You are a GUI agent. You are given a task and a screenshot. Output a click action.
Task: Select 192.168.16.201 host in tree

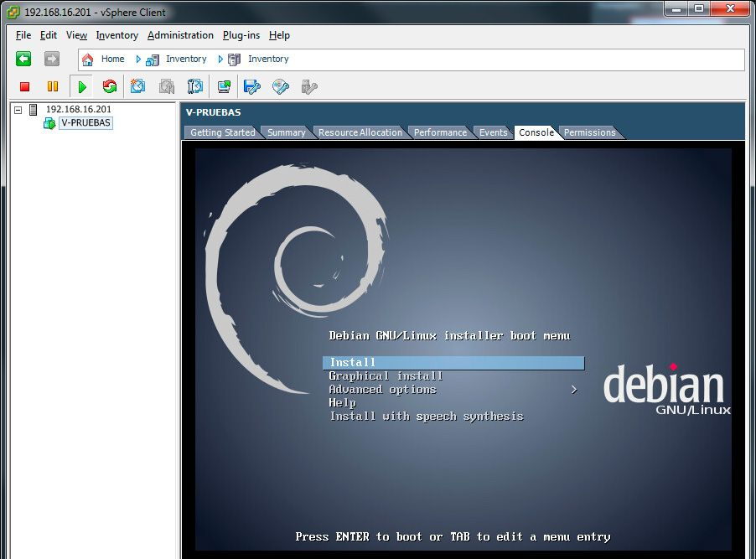point(78,110)
